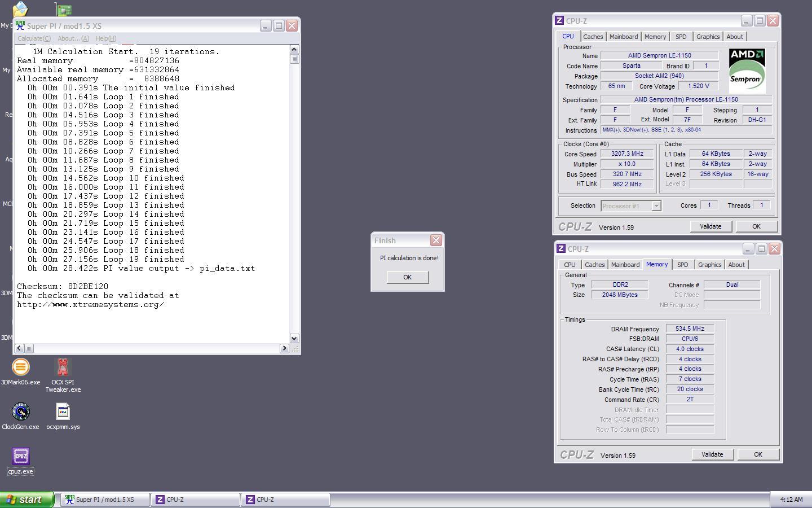Click Bank Cycle Time 20 clocks value

pos(690,389)
